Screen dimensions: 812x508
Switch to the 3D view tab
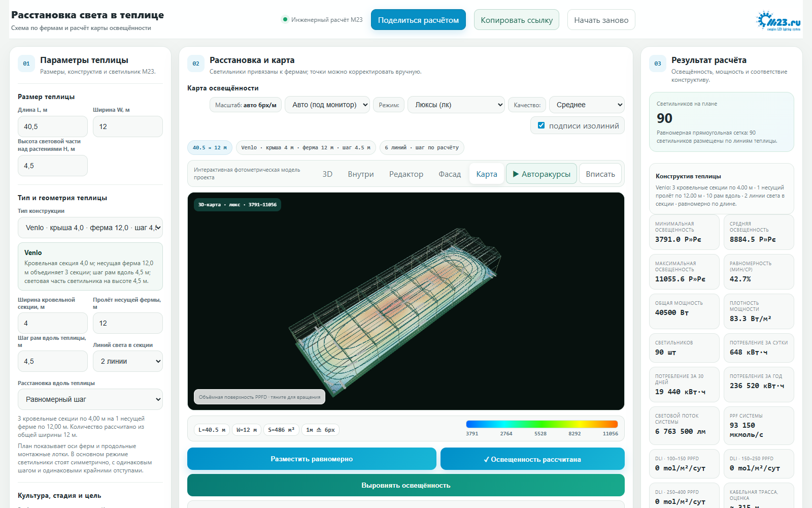click(327, 174)
